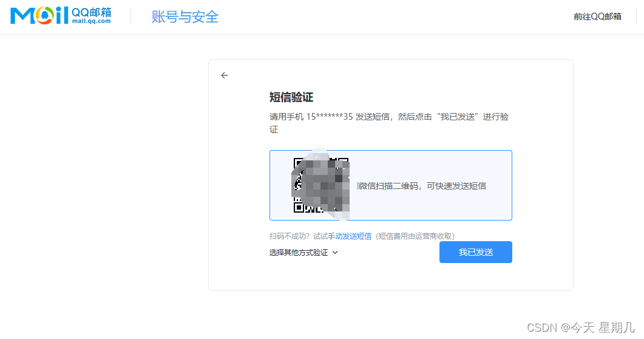
Task: Expand 选择其他方式验证 dropdown
Action: pos(303,252)
